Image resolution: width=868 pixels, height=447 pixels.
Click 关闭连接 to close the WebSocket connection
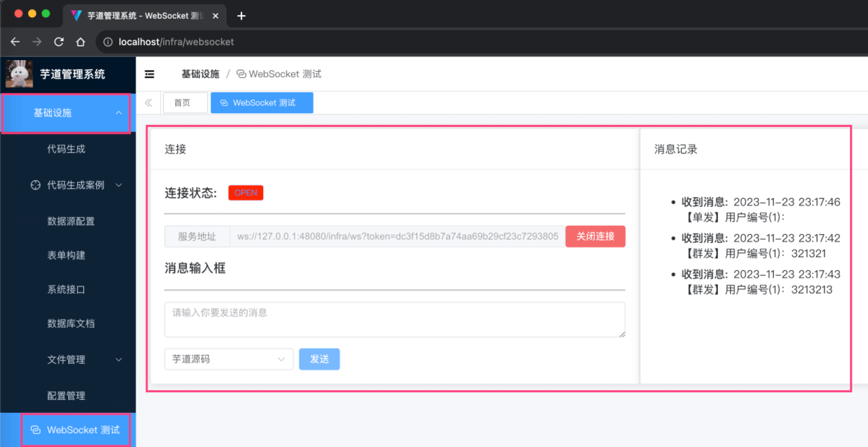click(595, 236)
